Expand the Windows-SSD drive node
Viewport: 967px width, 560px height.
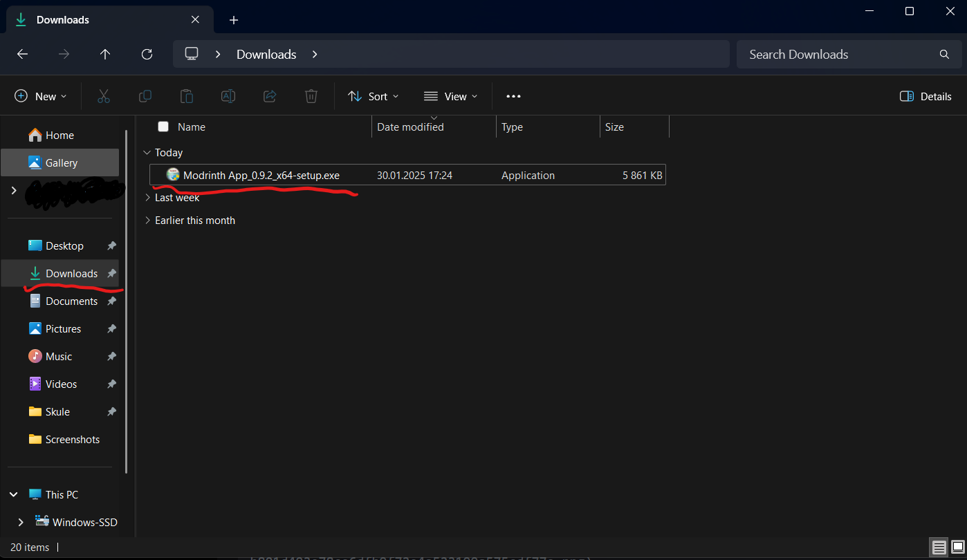coord(21,523)
